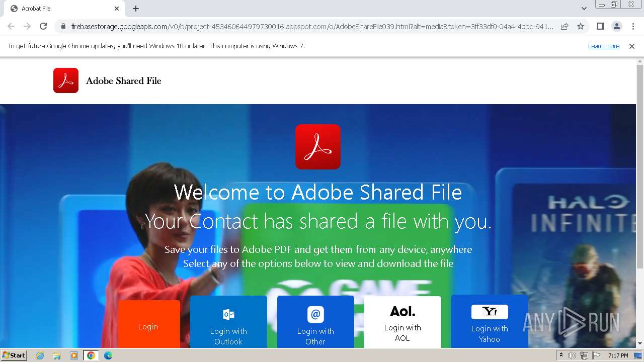Click the Outlook envelope icon

pyautogui.click(x=228, y=314)
